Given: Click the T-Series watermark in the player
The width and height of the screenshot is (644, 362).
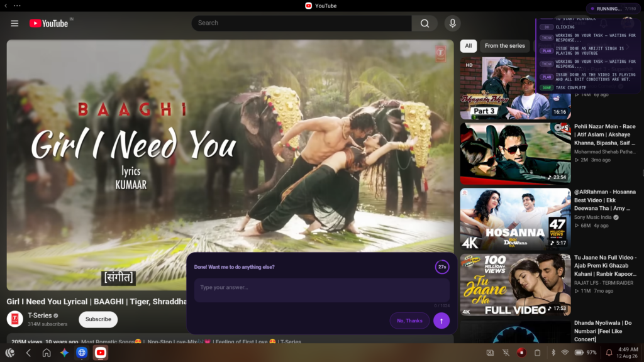Looking at the screenshot, I should (441, 53).
